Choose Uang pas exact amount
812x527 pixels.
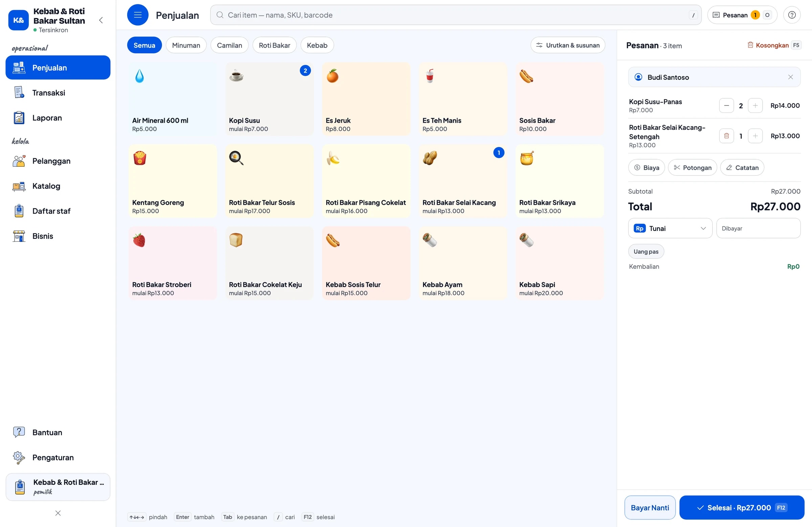click(x=646, y=251)
